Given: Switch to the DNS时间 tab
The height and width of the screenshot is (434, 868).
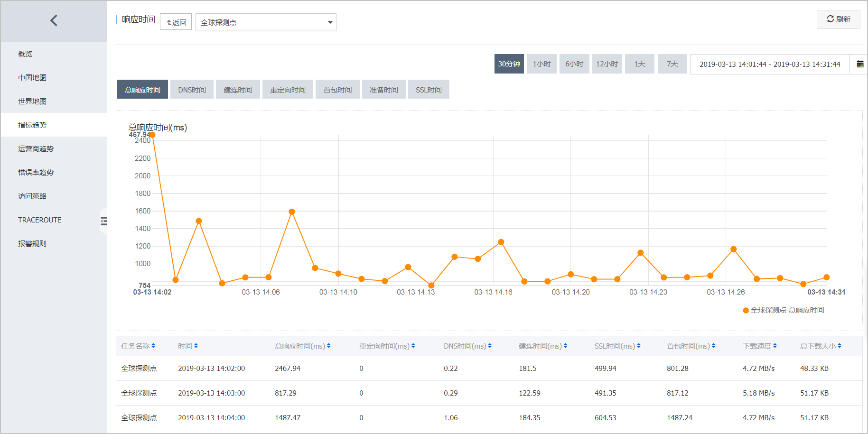Looking at the screenshot, I should point(192,90).
